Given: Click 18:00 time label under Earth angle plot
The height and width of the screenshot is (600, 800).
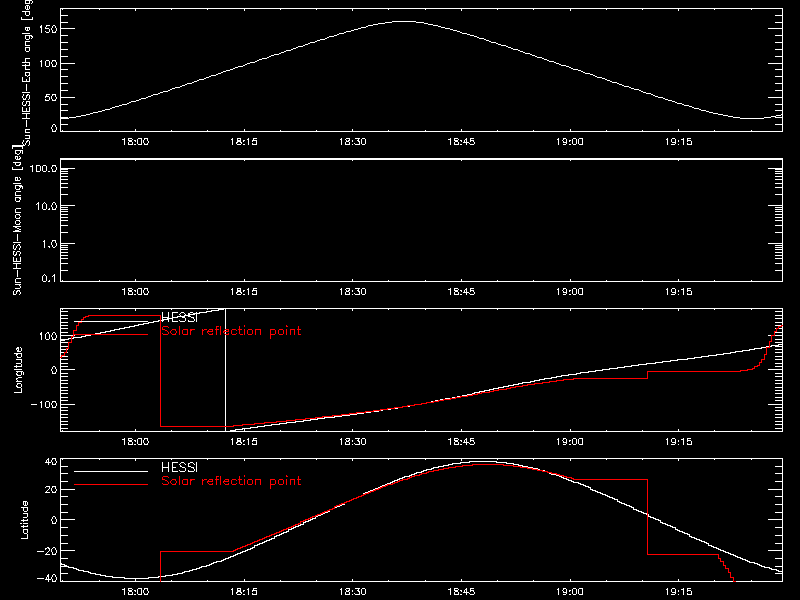Looking at the screenshot, I should [x=135, y=142].
